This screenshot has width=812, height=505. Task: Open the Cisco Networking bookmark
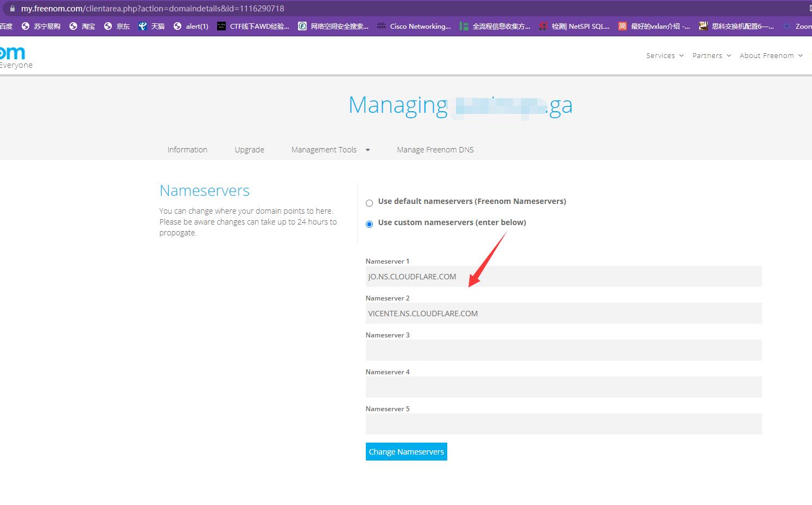[414, 26]
